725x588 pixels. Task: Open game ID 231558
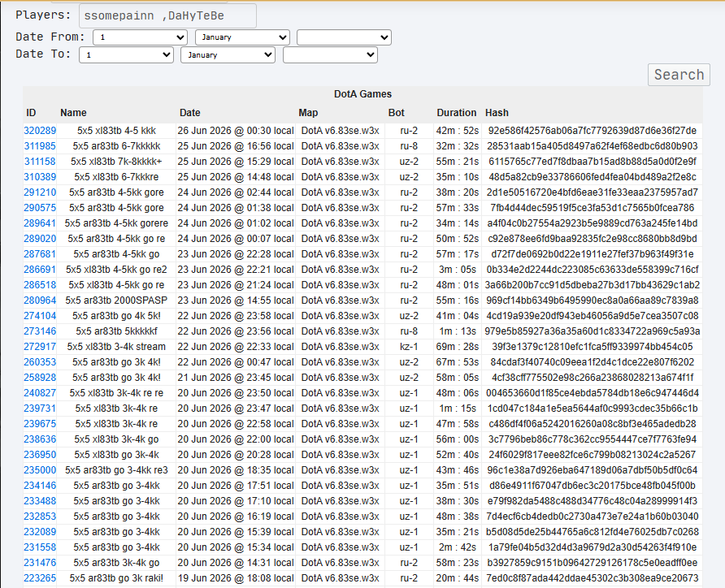click(40, 547)
